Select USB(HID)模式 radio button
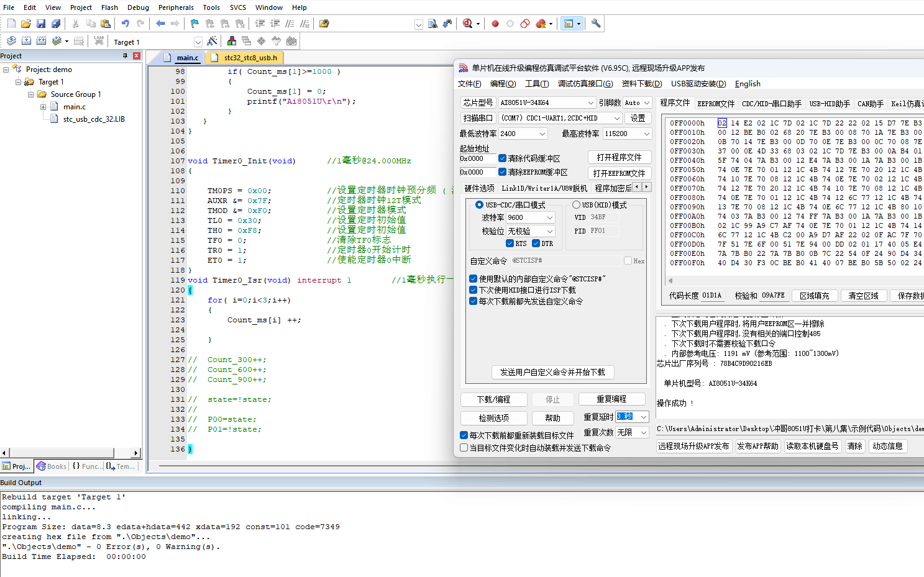 576,205
